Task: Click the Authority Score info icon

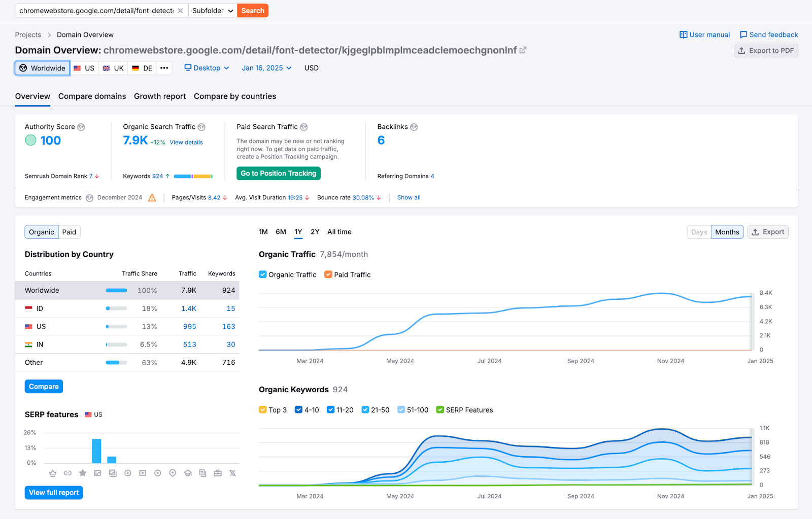Action: (81, 127)
